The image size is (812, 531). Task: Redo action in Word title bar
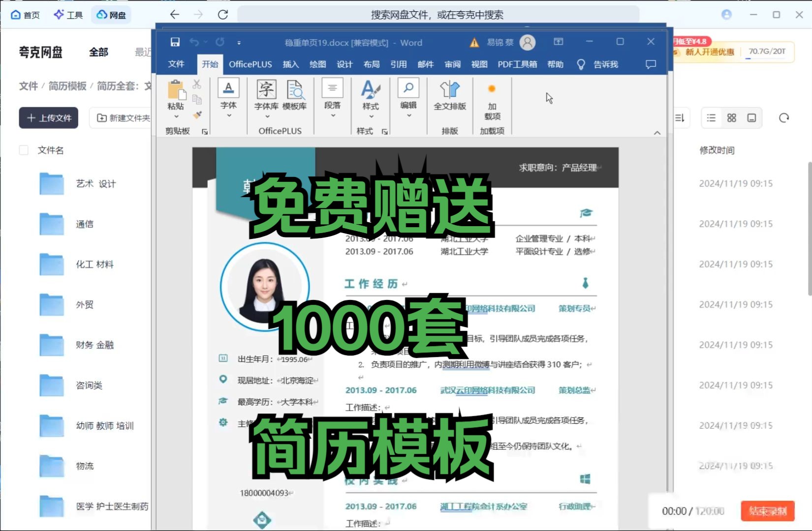(x=220, y=42)
